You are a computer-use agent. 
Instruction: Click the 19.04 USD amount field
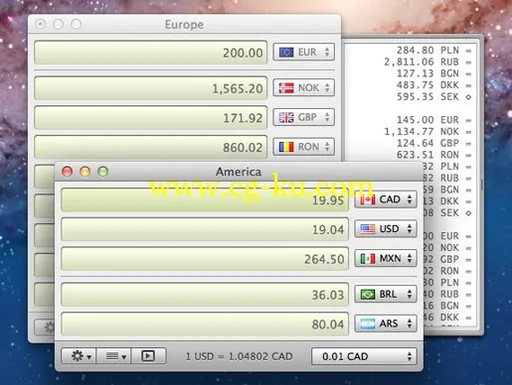pos(205,229)
